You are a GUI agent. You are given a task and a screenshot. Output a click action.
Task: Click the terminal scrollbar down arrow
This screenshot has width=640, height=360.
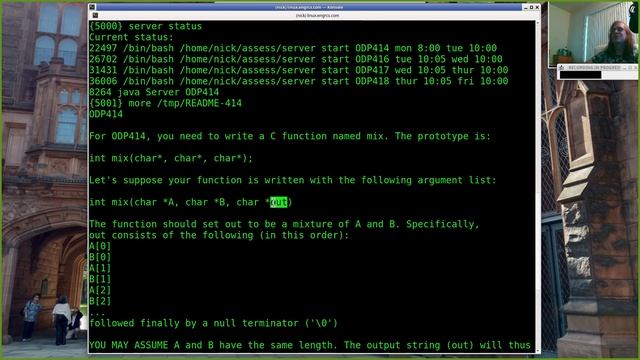[538, 351]
